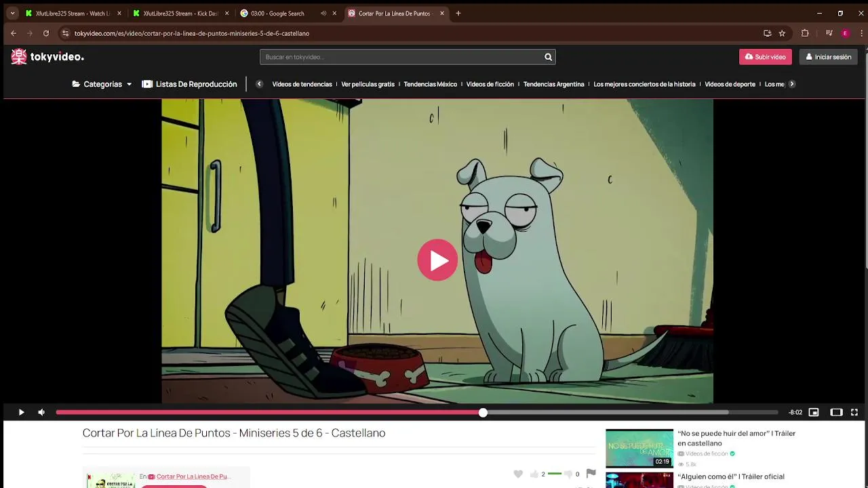This screenshot has width=868, height=488.
Task: Open Listas De Reproducción
Action: click(189, 84)
